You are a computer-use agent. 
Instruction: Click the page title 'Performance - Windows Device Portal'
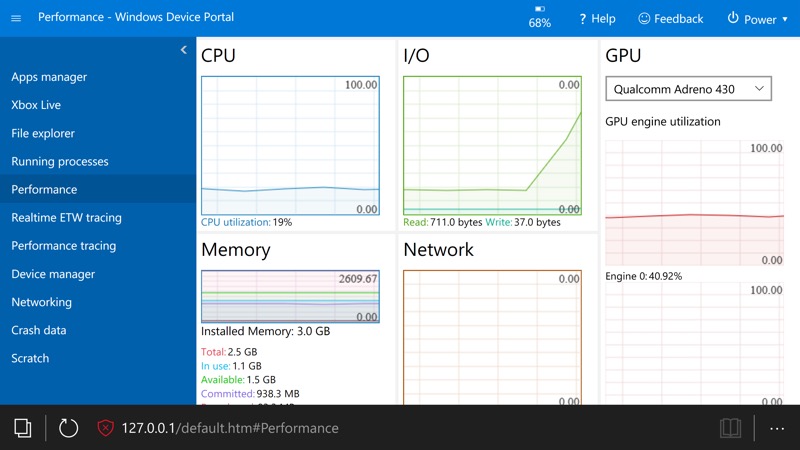(x=136, y=17)
